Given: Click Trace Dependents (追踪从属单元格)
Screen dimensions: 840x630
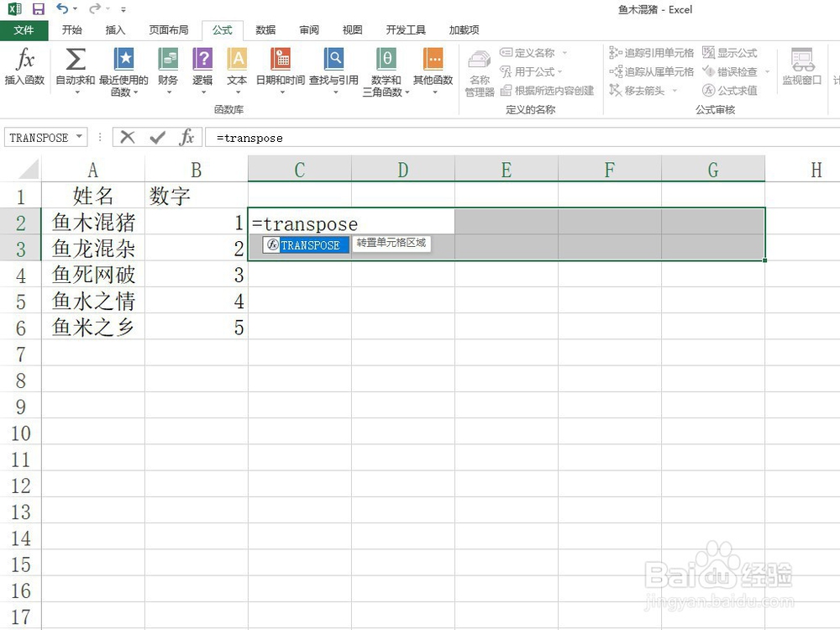Looking at the screenshot, I should coord(652,71).
